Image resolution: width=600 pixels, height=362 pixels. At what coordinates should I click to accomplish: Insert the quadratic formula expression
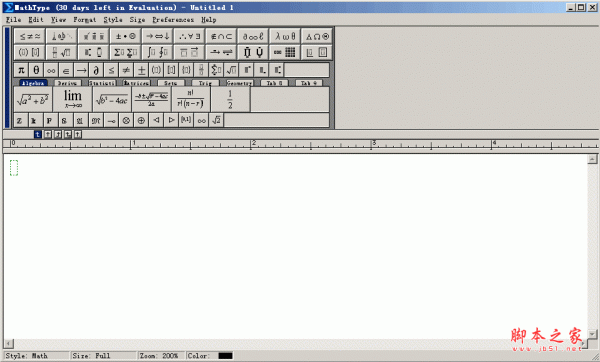click(x=152, y=99)
